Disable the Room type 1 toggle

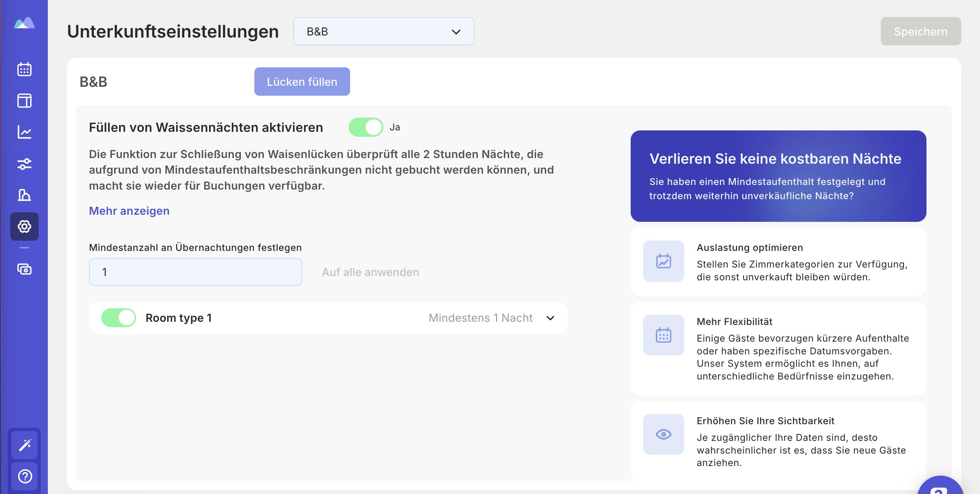(118, 318)
